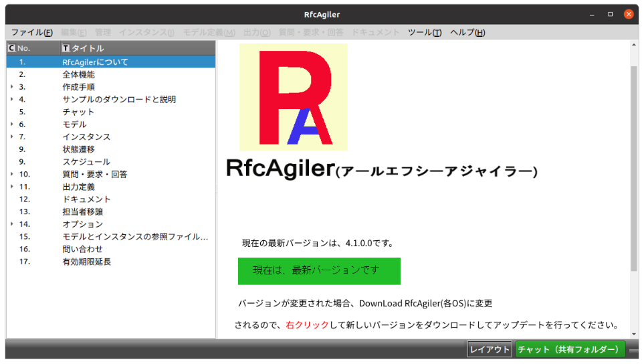This screenshot has height=364, width=644.
Task: Click the T icon in タイトル column header
Action: [x=66, y=48]
